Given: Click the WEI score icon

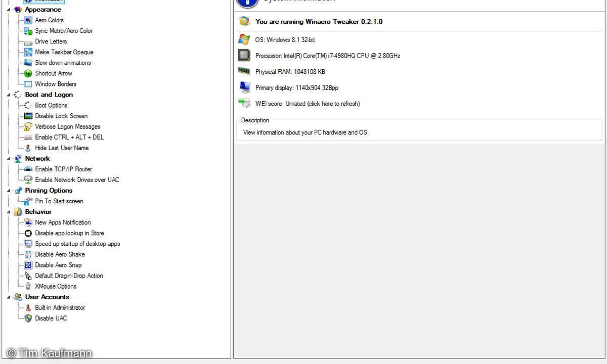Looking at the screenshot, I should point(244,103).
